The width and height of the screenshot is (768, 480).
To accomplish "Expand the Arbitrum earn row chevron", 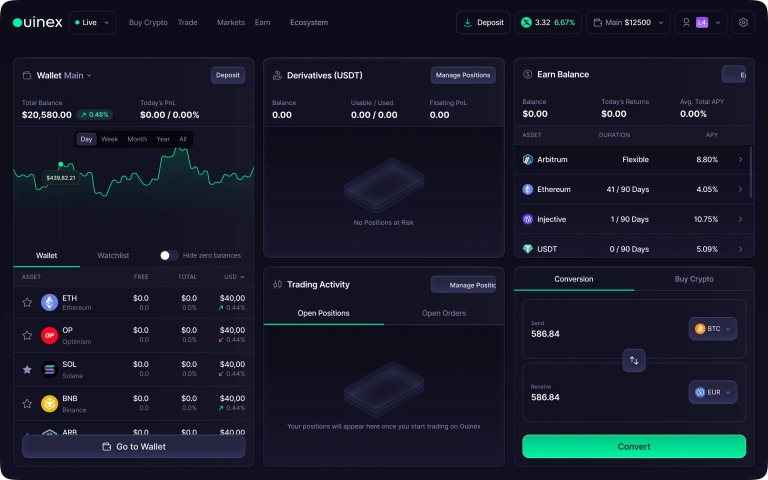I will [740, 160].
